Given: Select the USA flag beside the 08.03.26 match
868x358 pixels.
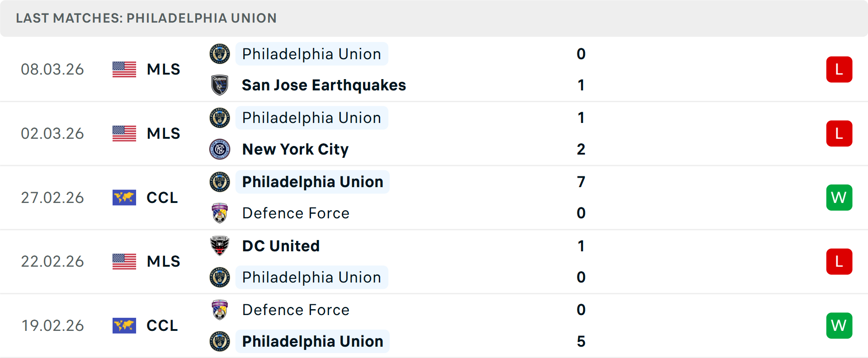Looking at the screenshot, I should (124, 69).
